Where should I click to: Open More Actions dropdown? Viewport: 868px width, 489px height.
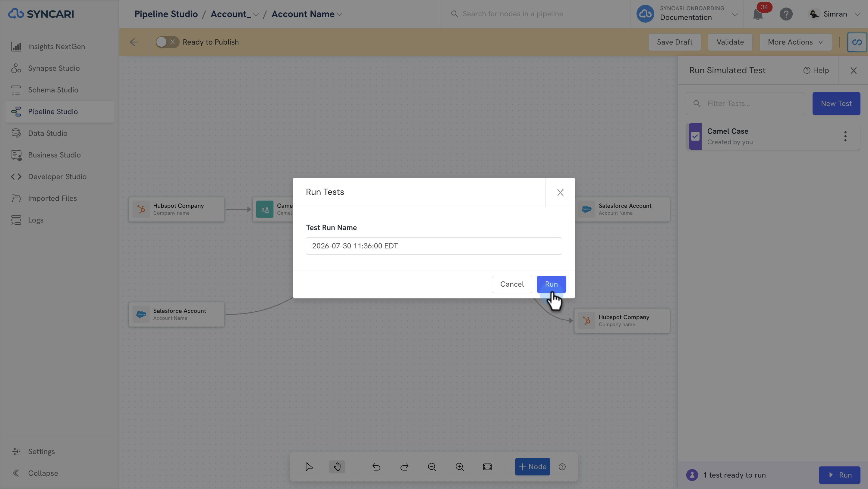(x=796, y=42)
